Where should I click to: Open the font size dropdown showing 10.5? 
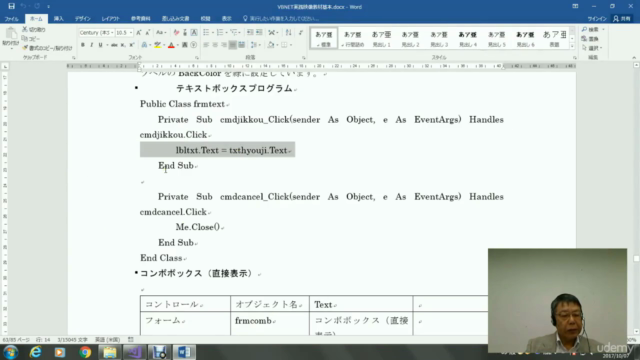point(131,33)
